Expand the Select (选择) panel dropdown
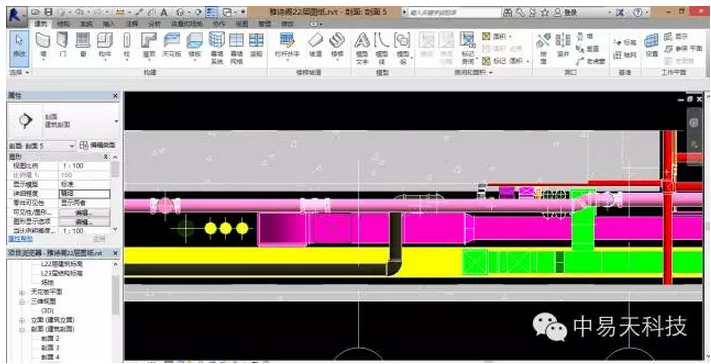 [19, 73]
